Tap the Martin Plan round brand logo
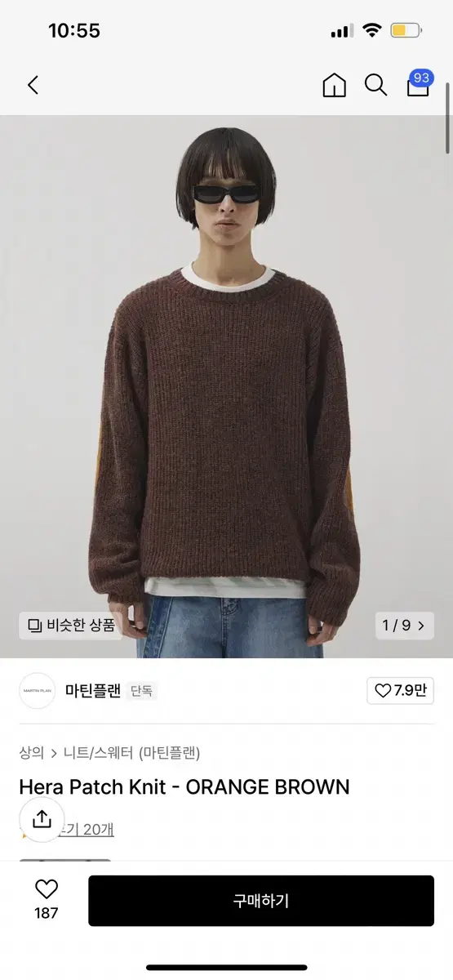453x980 pixels. pyautogui.click(x=37, y=691)
